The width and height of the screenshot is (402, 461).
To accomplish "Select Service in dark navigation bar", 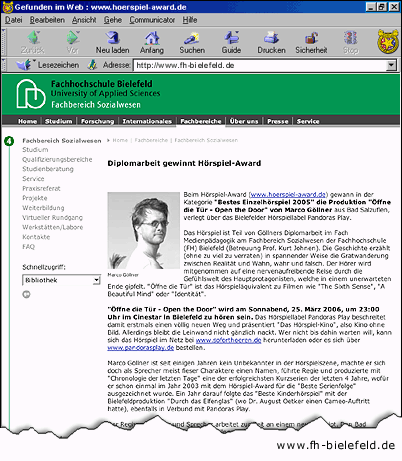I will pyautogui.click(x=308, y=121).
